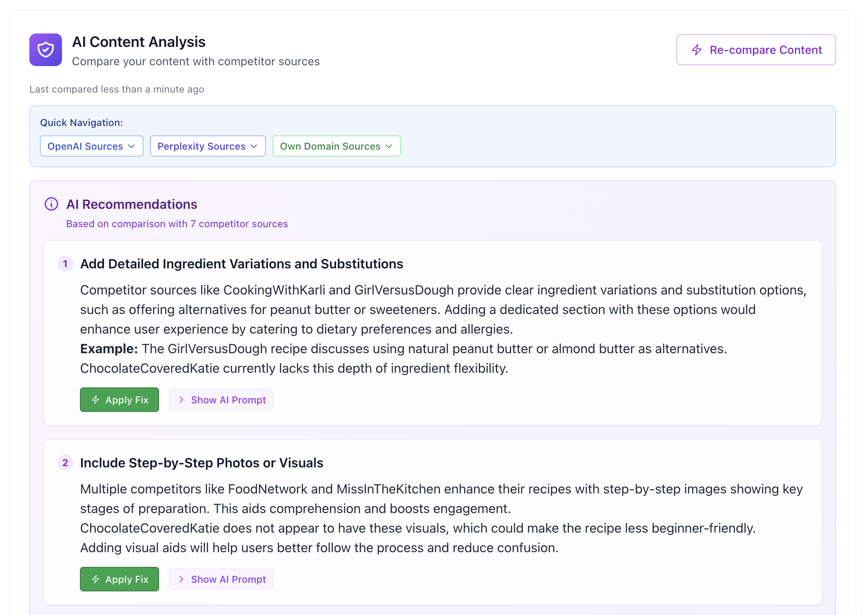
Task: Open the OpenAI Sources dropdown
Action: click(x=91, y=146)
